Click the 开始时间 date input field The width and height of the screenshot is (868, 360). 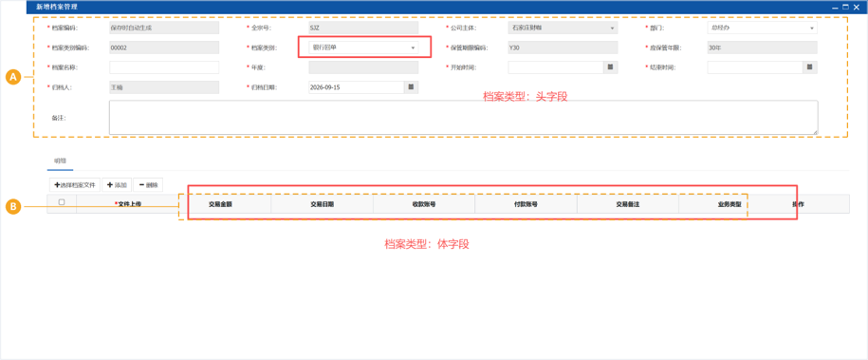(x=556, y=67)
